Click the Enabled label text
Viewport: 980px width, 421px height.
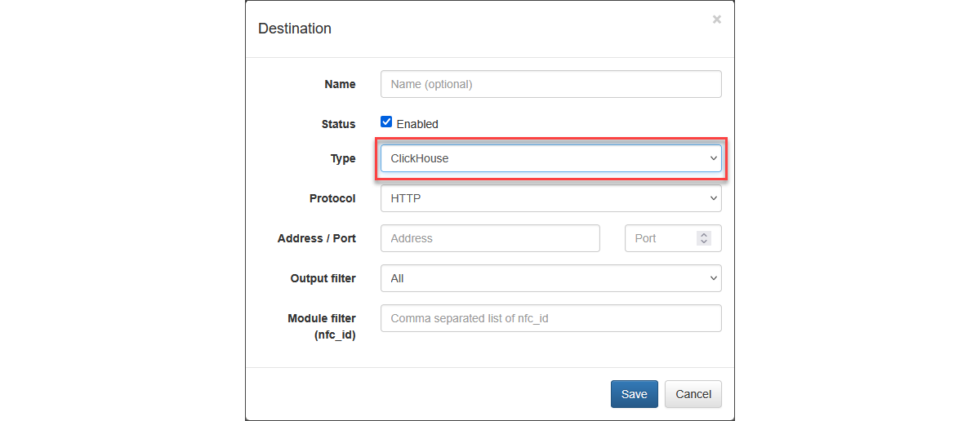[417, 124]
